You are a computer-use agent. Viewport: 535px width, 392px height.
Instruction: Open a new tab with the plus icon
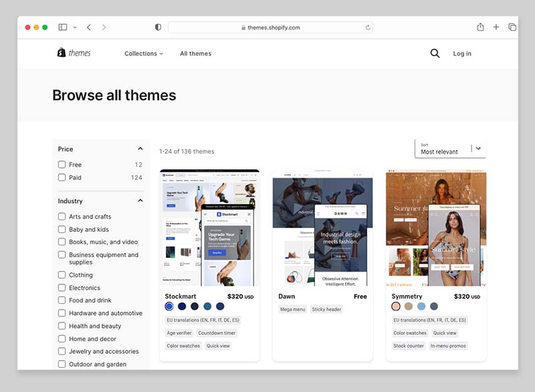pyautogui.click(x=496, y=27)
